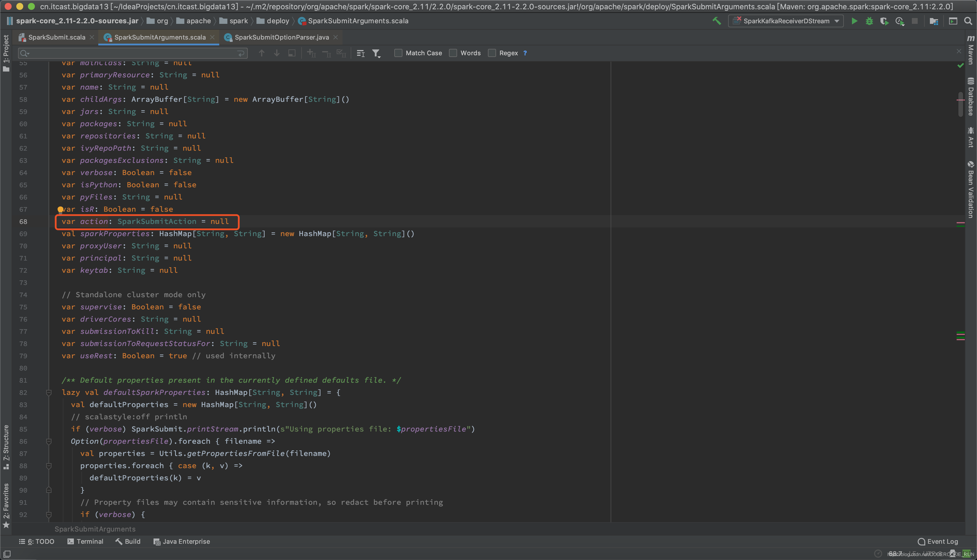Select all occurrences icon in find bar
The height and width of the screenshot is (560, 977).
coord(341,53)
